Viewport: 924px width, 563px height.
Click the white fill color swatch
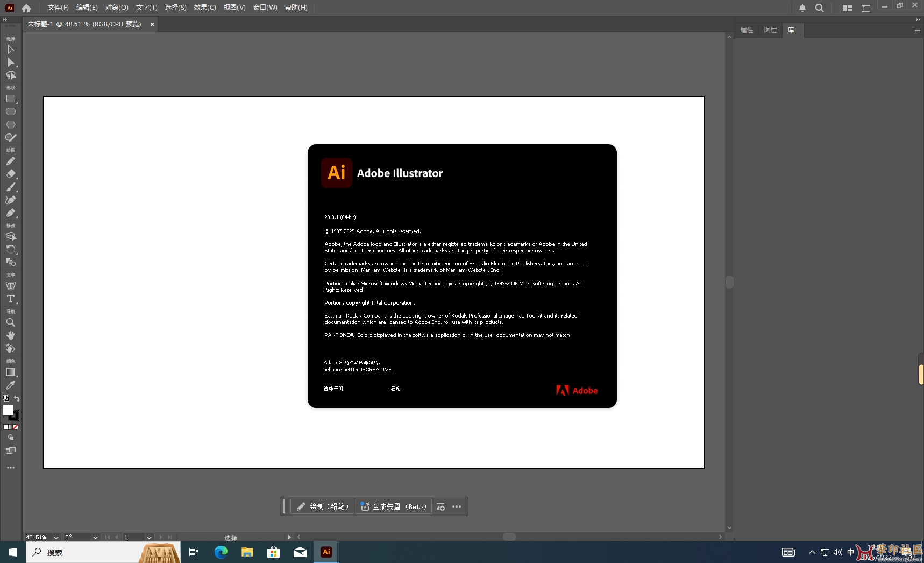8,410
